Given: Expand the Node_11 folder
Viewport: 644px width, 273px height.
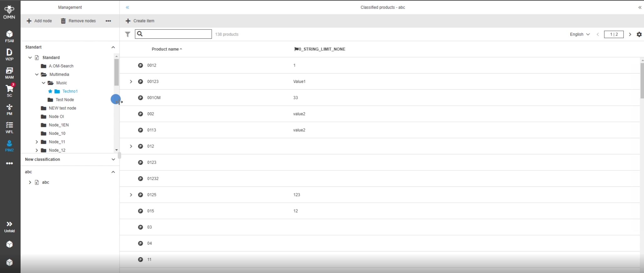Looking at the screenshot, I should (37, 142).
